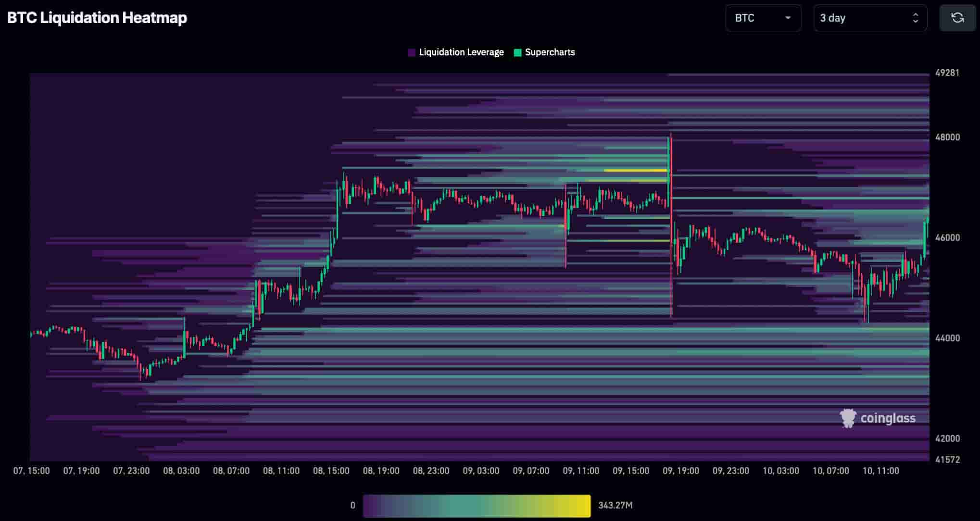Click the purple Liquidation Leverage legend swatch
The height and width of the screenshot is (521, 980).
click(x=411, y=52)
